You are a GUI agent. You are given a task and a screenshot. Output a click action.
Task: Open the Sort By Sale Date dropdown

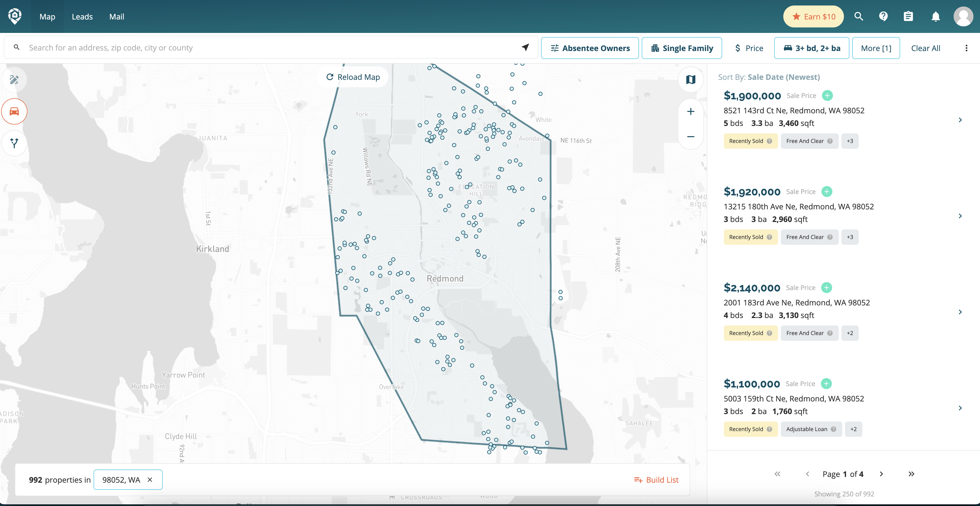click(x=784, y=77)
